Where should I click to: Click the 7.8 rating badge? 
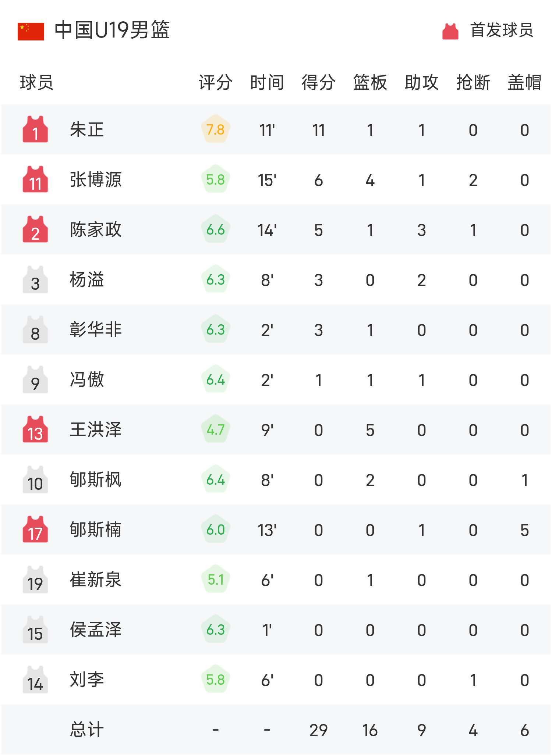pos(216,129)
